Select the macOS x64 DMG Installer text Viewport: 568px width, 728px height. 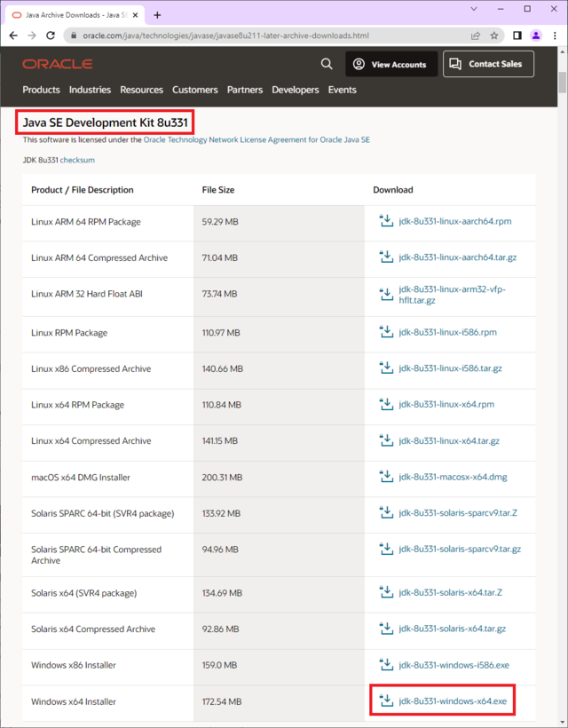80,478
